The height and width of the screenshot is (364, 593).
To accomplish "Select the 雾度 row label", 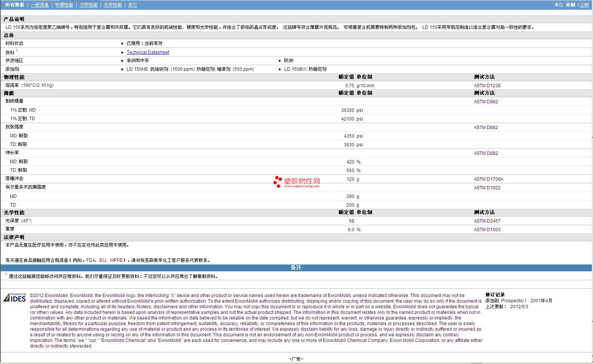I will pos(10,229).
